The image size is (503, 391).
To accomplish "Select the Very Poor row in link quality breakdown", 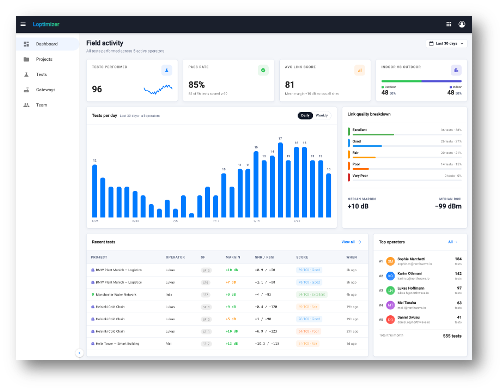I will (405, 177).
